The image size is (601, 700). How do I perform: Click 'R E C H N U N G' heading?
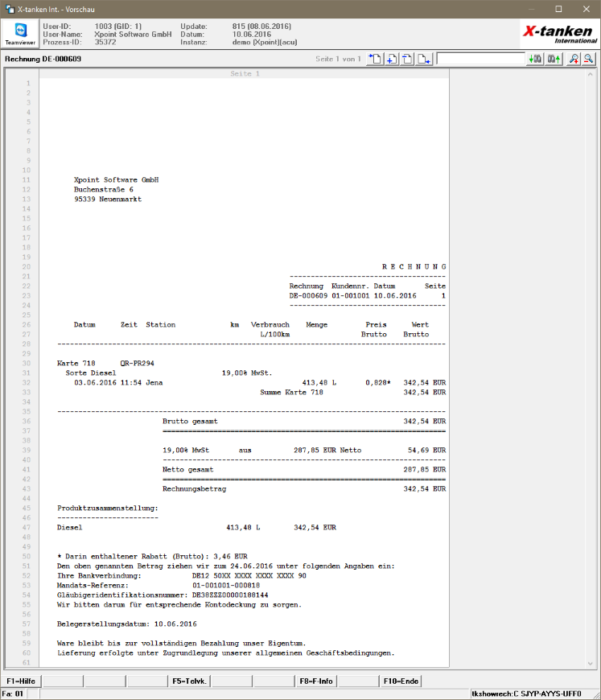(x=414, y=266)
